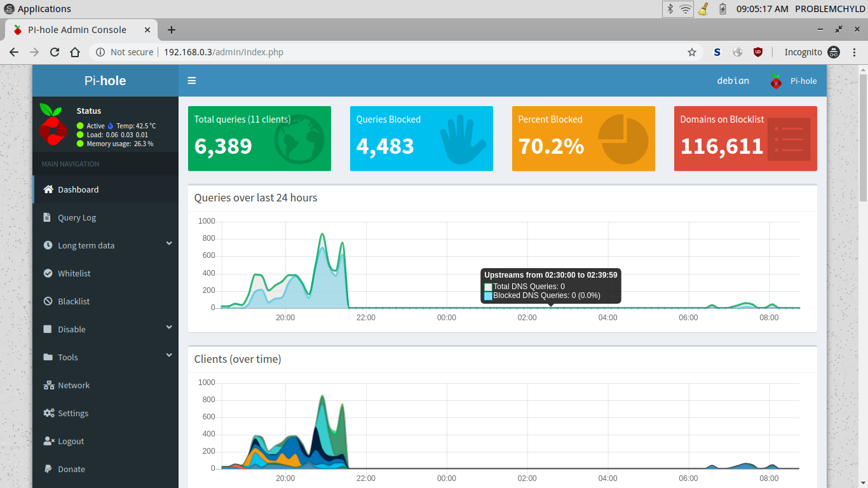Click the Dashboard home icon
868x488 pixels.
48,189
